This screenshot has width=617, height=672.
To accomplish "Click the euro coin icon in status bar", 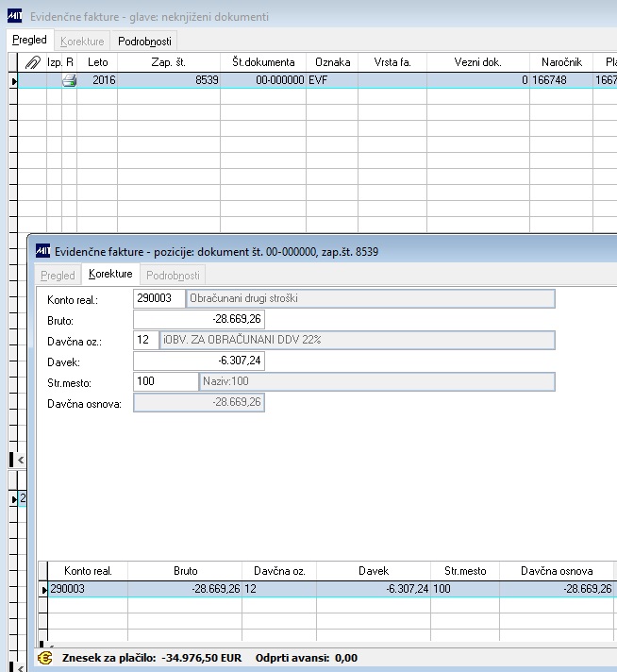I will pyautogui.click(x=45, y=658).
